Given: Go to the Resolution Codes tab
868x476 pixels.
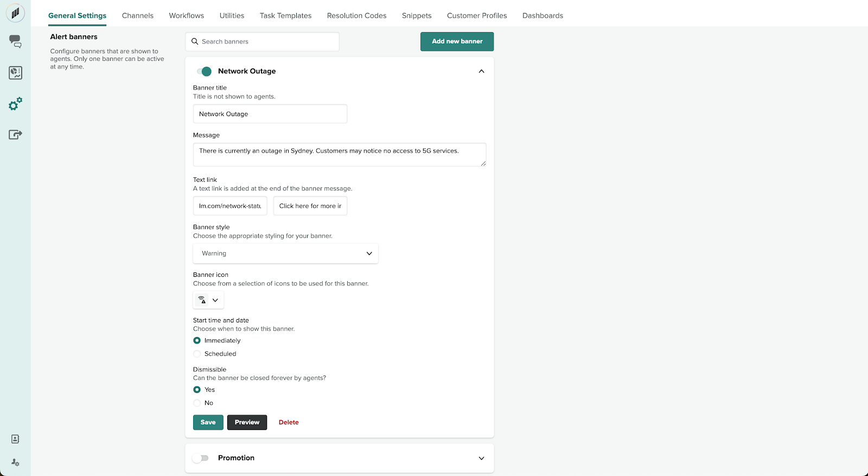Looking at the screenshot, I should pos(356,16).
